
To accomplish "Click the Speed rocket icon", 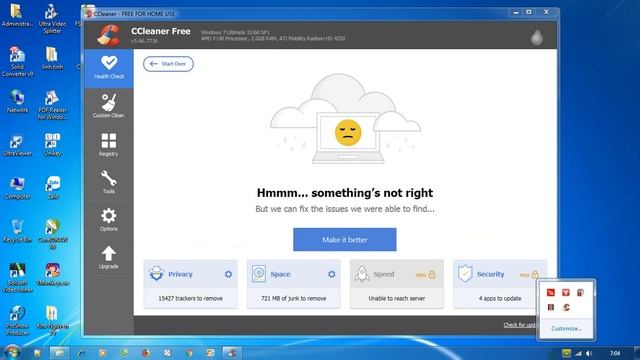I will (x=362, y=273).
